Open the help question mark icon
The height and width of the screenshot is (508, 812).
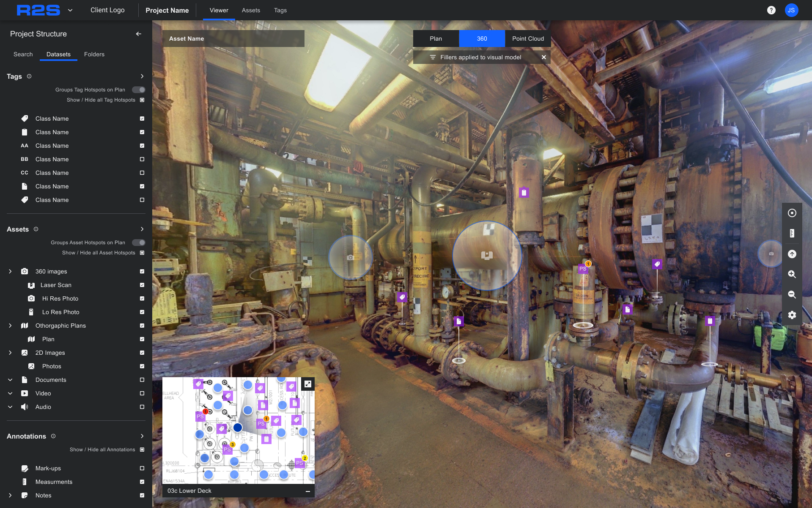click(x=771, y=10)
